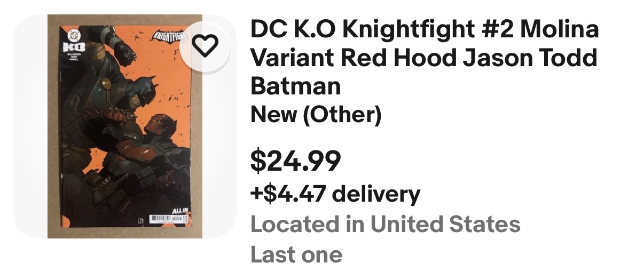Click the barcode on the comic cover
Image resolution: width=644 pixels, height=279 pixels.
tap(167, 219)
